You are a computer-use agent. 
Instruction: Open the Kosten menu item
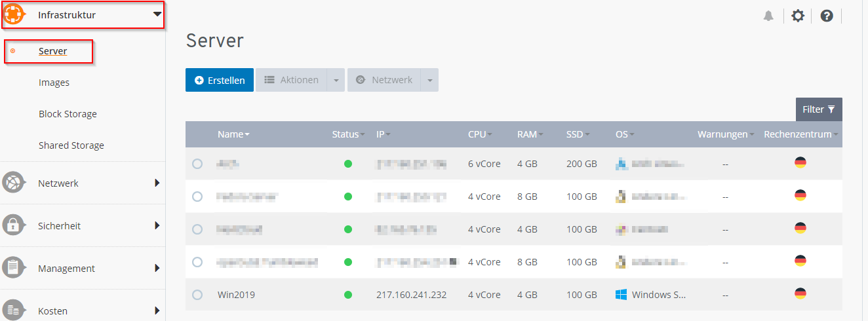pos(52,311)
